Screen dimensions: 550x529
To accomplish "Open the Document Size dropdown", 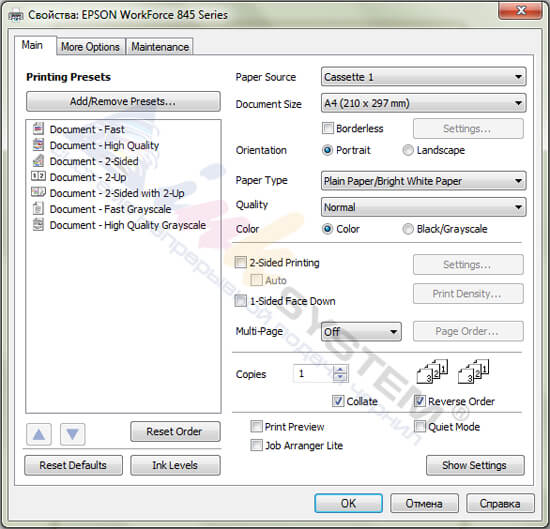I will point(423,103).
